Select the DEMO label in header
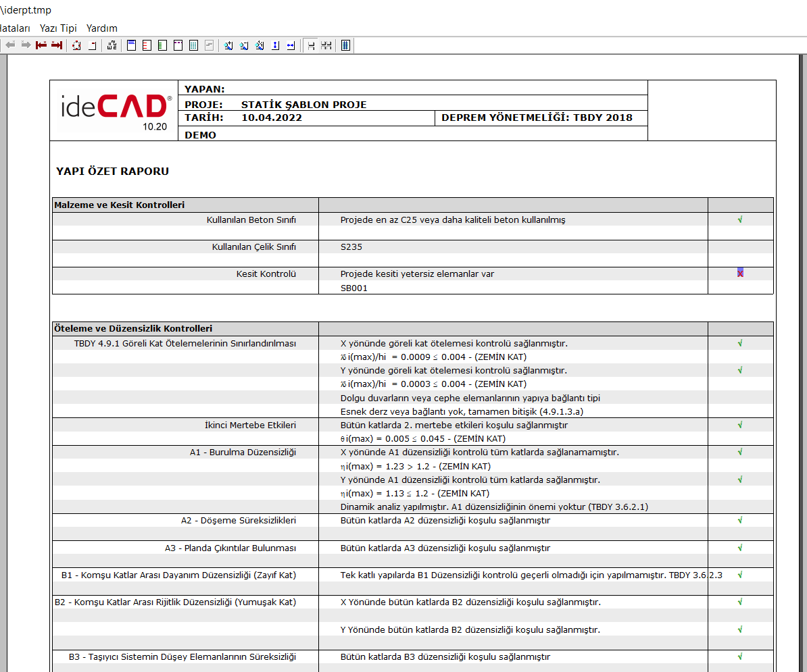 200,135
